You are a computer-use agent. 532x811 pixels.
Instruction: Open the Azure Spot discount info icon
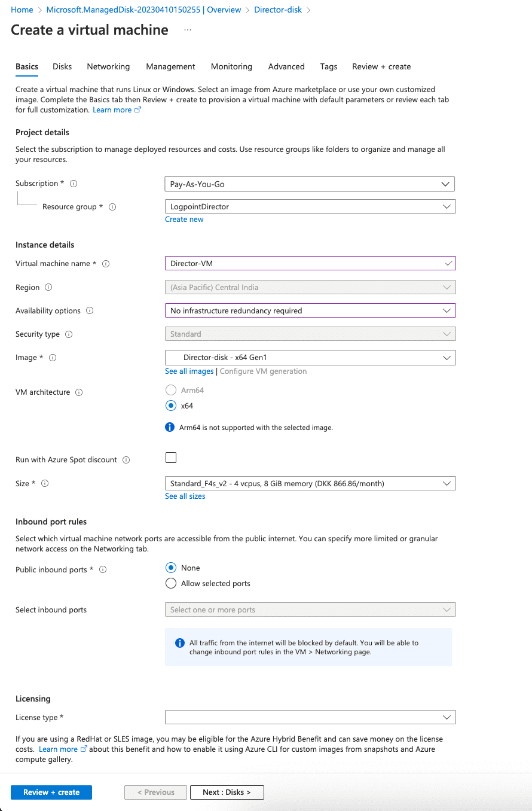126,459
